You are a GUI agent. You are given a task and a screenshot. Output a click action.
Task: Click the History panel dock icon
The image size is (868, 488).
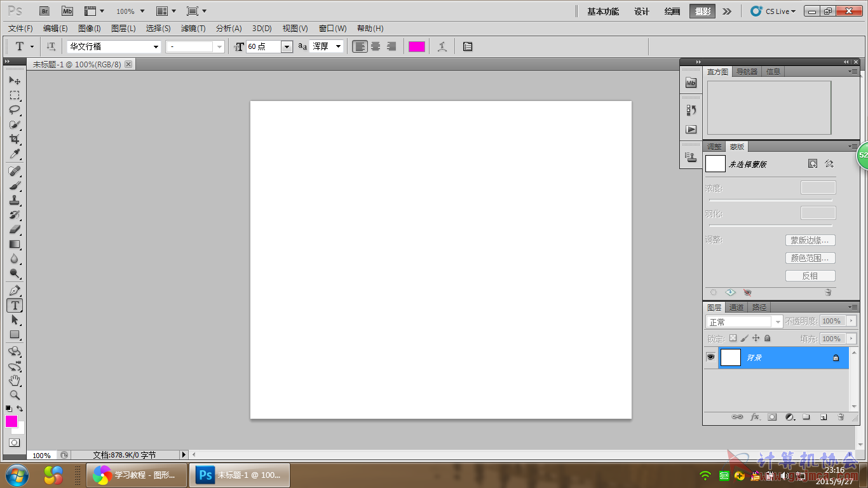tap(691, 110)
